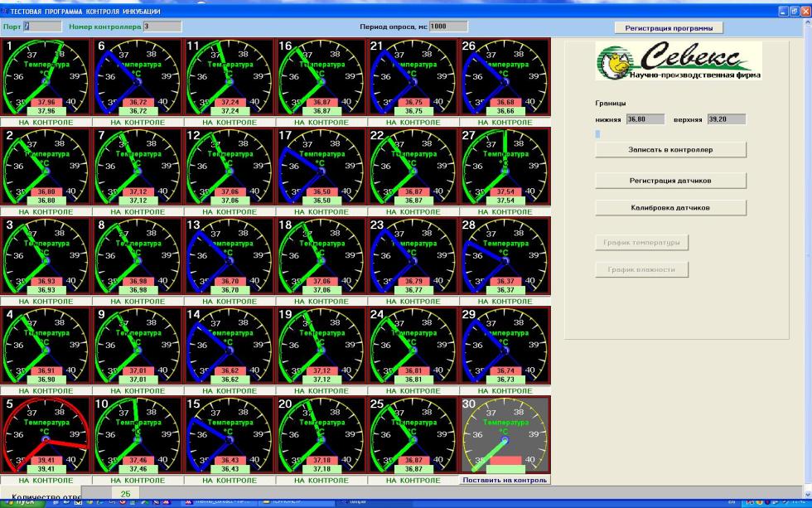
Task: Select the red alarm gauge number 5
Action: pos(46,435)
